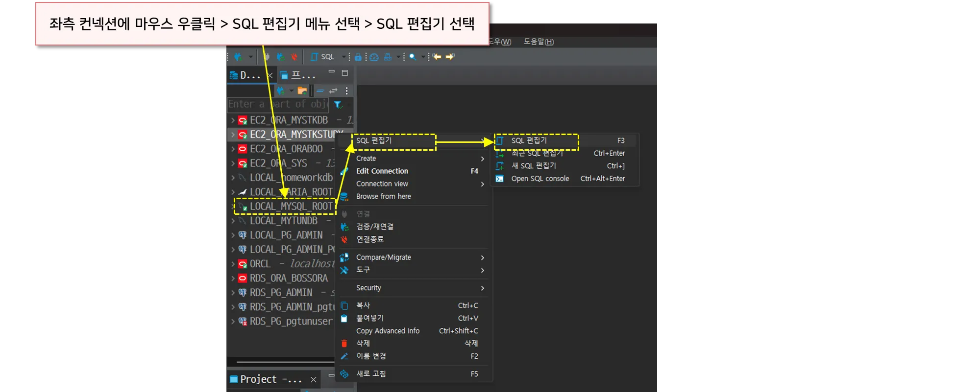Click the funnel filter settings icon
This screenshot has width=980, height=392.
pos(338,104)
